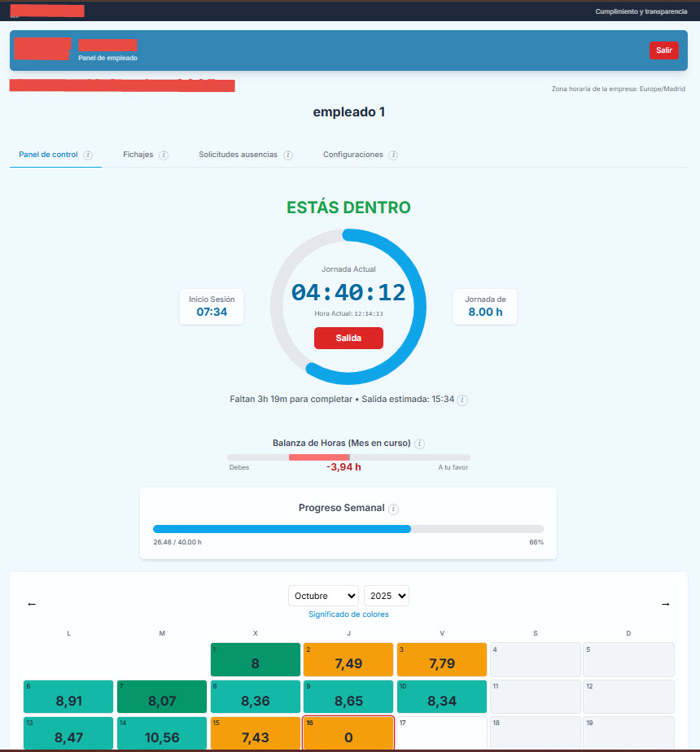Viewport: 700px width, 752px height.
Task: Click the Progreso Semanal progress bar
Action: (348, 529)
